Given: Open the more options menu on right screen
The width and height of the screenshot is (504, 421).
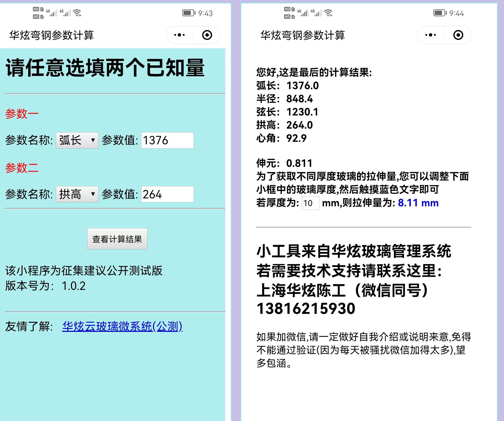Looking at the screenshot, I should coord(430,35).
